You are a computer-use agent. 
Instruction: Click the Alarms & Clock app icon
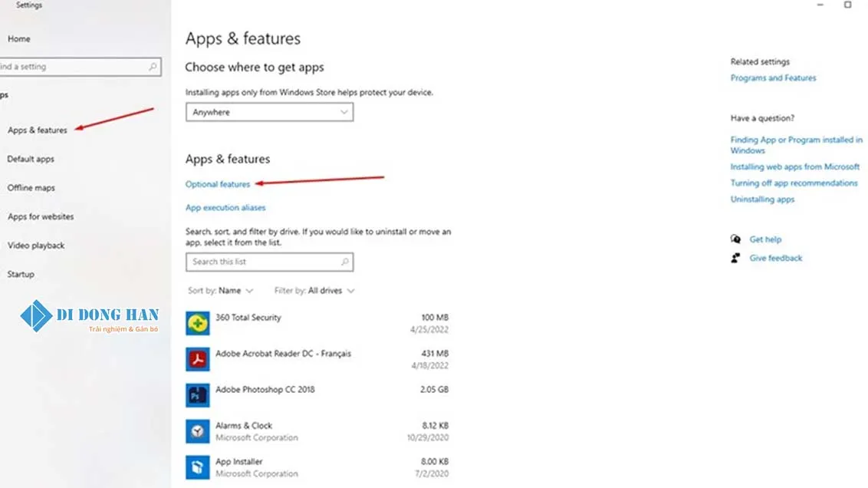198,431
